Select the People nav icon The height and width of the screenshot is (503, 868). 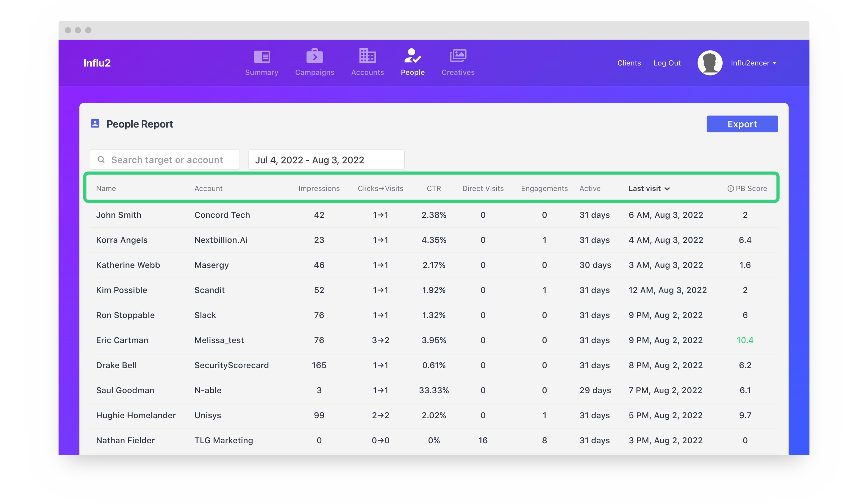[x=412, y=56]
